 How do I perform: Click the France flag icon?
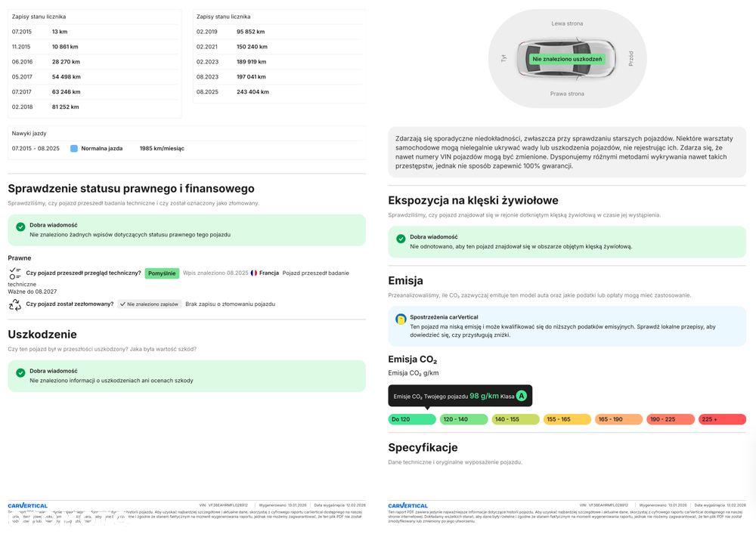click(x=254, y=273)
